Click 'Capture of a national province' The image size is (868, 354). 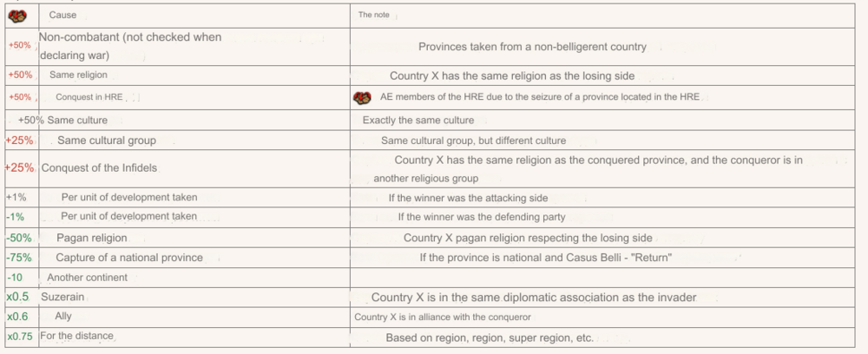click(129, 258)
